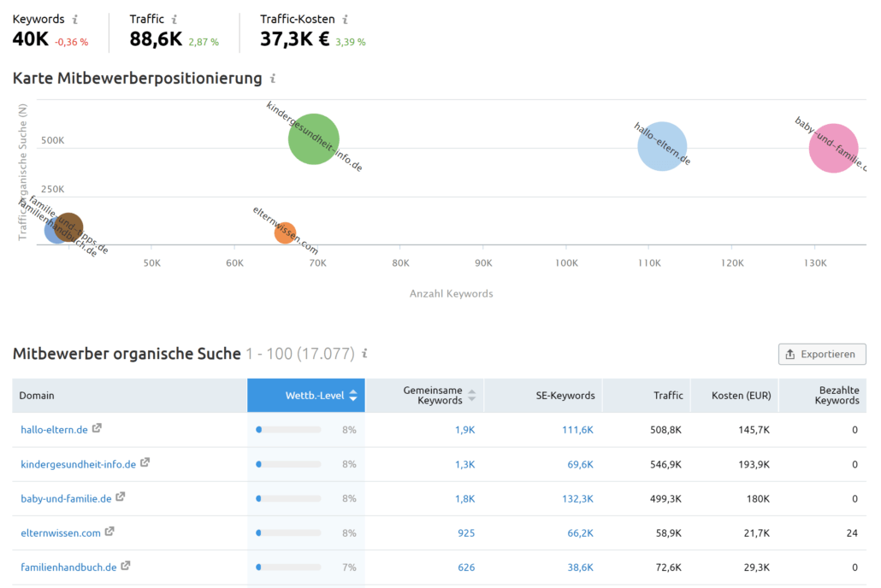Select the green kindergesundheit-info.de bubble
The image size is (881, 588).
[314, 139]
